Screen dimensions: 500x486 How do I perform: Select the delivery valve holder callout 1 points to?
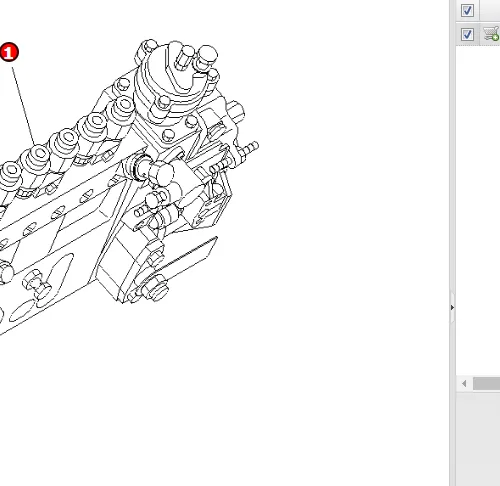[x=37, y=158]
